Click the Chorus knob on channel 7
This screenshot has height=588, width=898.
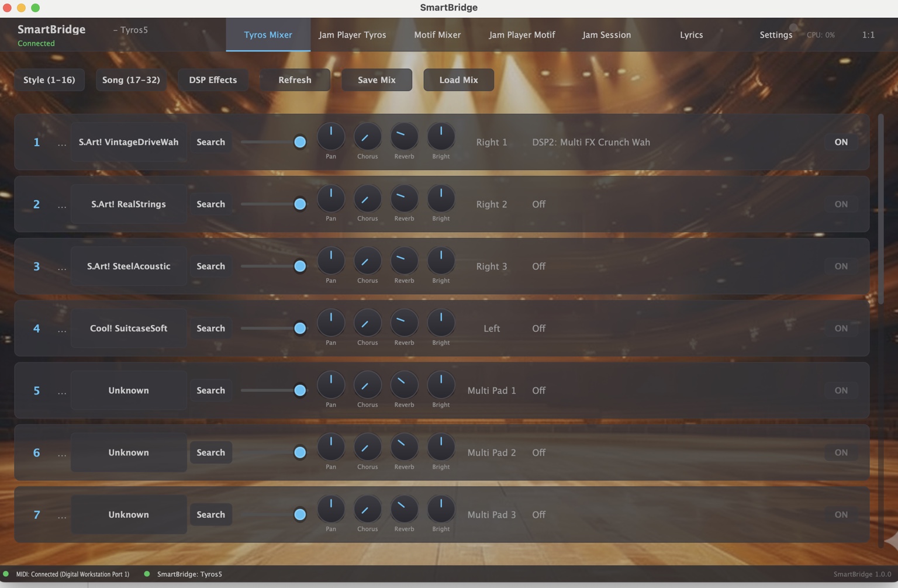(x=367, y=509)
